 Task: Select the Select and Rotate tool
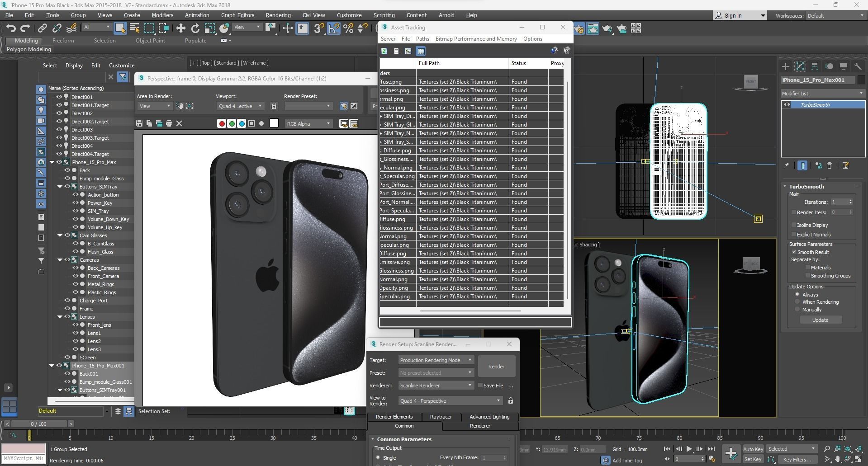[195, 28]
